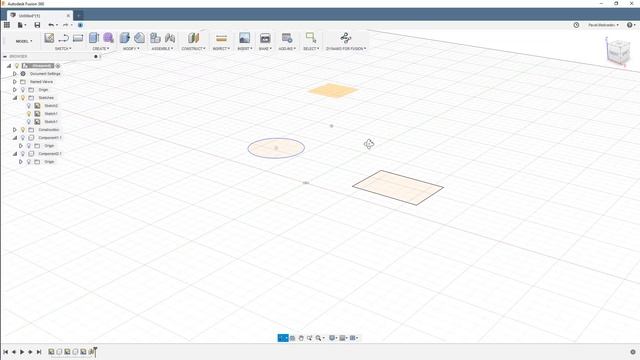
Task: Select the orange square sketch profile
Action: (333, 91)
